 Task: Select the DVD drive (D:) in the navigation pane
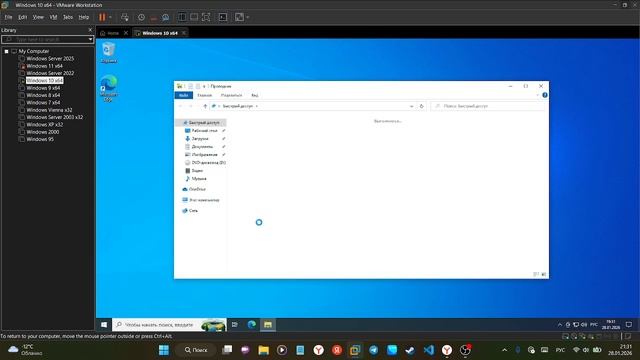pyautogui.click(x=205, y=162)
